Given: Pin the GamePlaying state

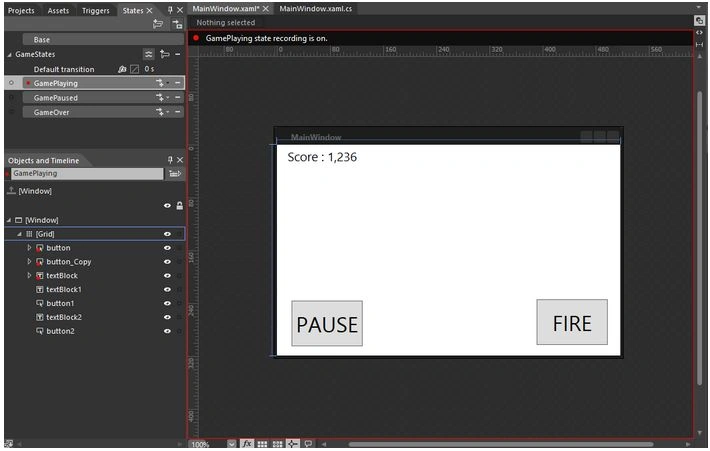Looking at the screenshot, I should [11, 83].
